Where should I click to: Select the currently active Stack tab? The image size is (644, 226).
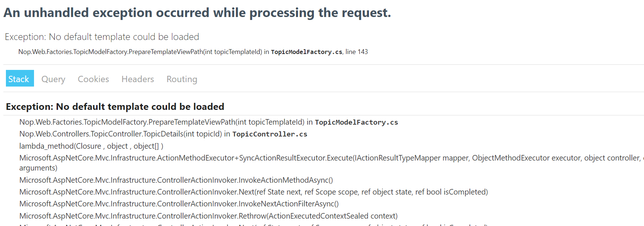[x=19, y=78]
